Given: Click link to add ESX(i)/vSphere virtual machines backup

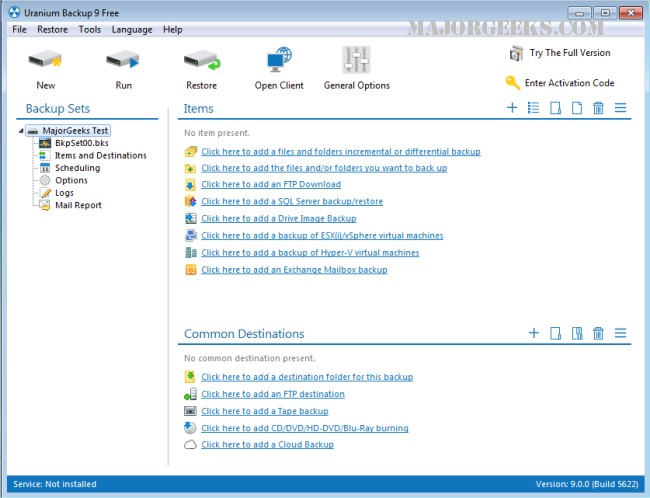Looking at the screenshot, I should (x=322, y=236).
